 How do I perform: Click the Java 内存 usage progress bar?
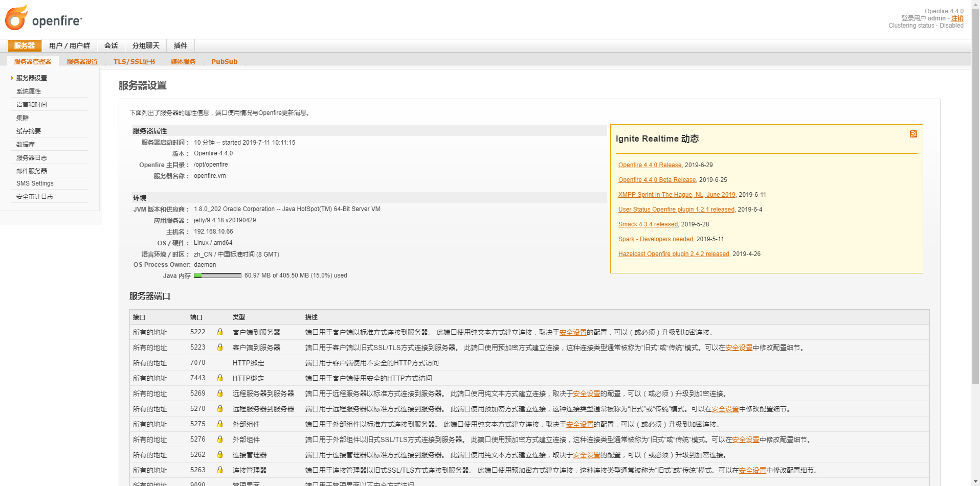click(x=217, y=275)
